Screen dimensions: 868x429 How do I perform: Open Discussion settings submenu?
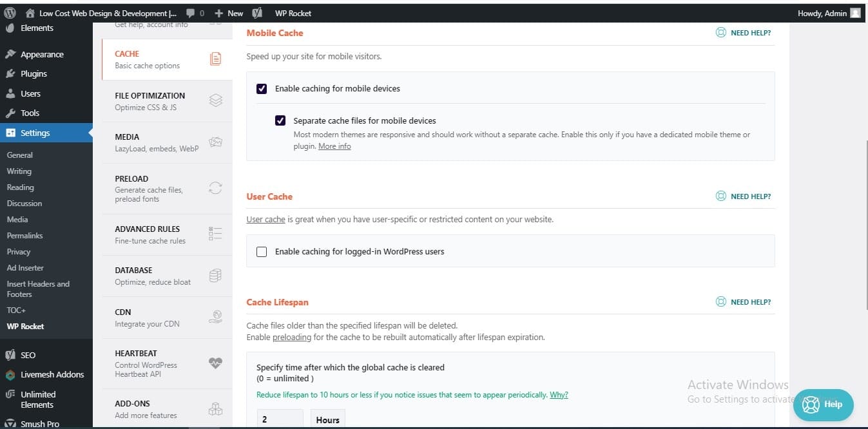click(24, 204)
